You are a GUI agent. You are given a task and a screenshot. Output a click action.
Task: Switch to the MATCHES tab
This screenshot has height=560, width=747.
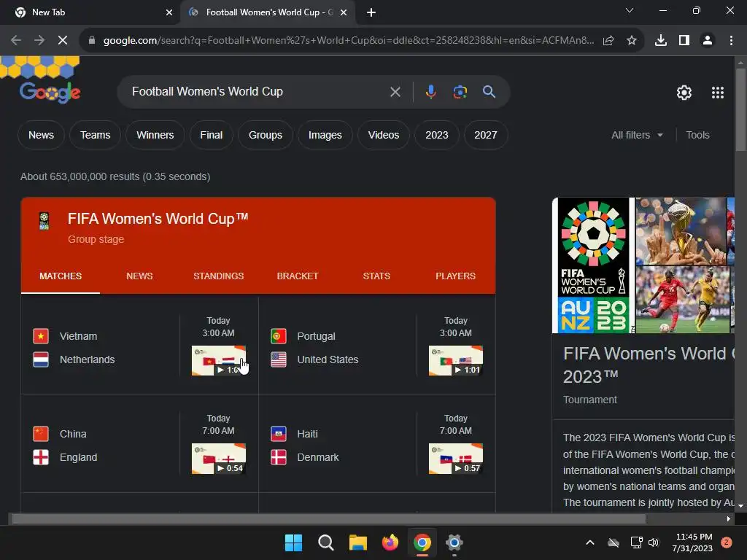pos(61,276)
